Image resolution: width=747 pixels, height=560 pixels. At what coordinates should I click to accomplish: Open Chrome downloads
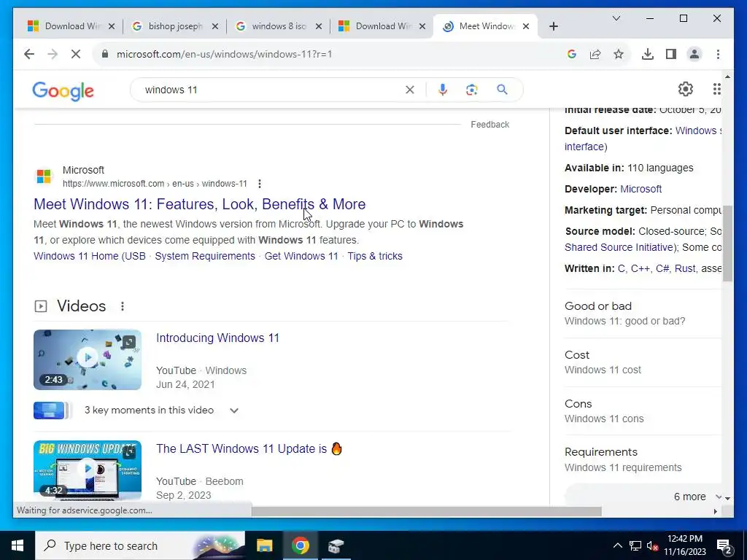click(648, 54)
